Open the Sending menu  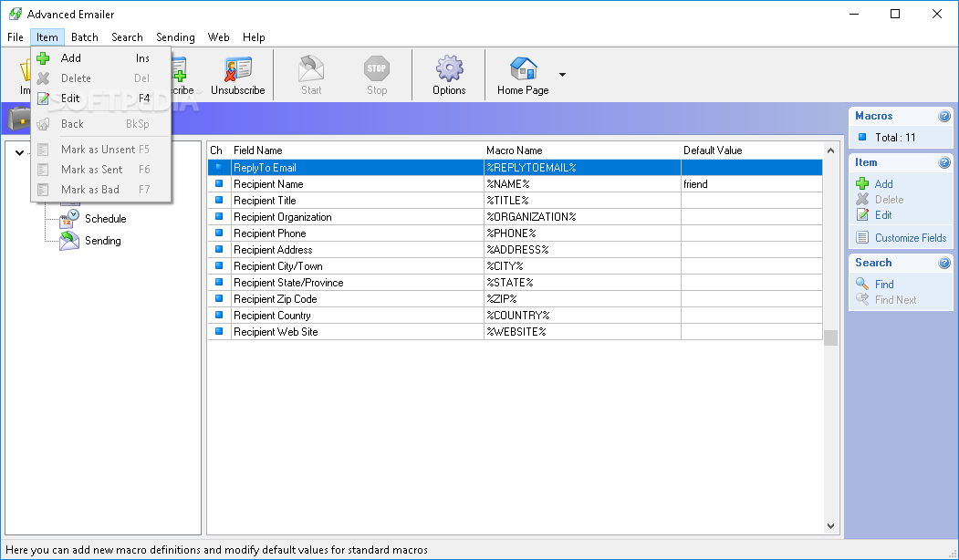point(175,37)
